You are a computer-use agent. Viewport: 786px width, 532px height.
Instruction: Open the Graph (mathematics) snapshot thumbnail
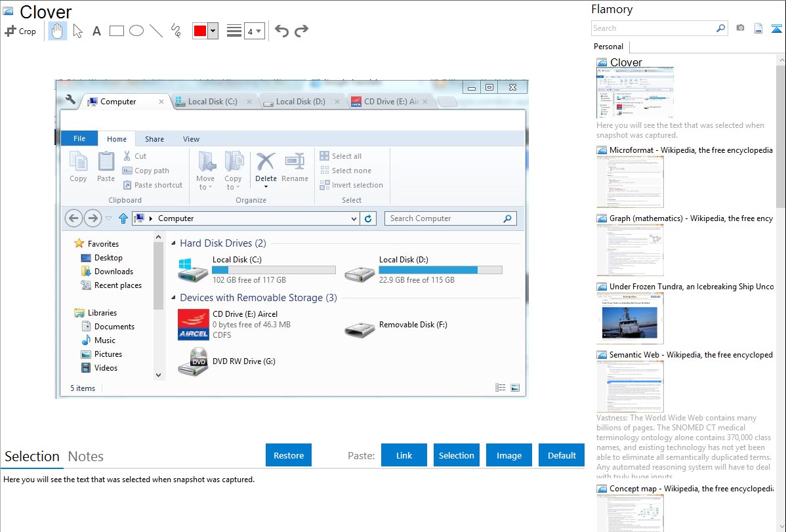pyautogui.click(x=630, y=250)
